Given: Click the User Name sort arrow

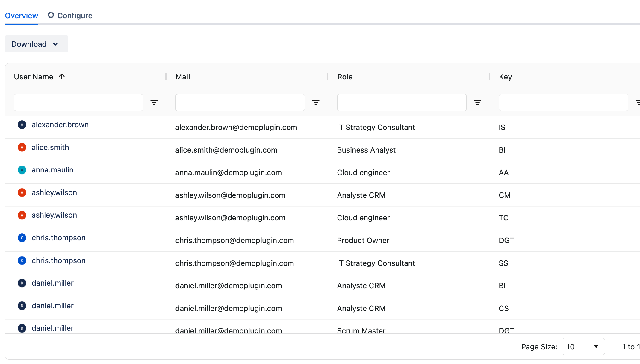Looking at the screenshot, I should coord(62,77).
